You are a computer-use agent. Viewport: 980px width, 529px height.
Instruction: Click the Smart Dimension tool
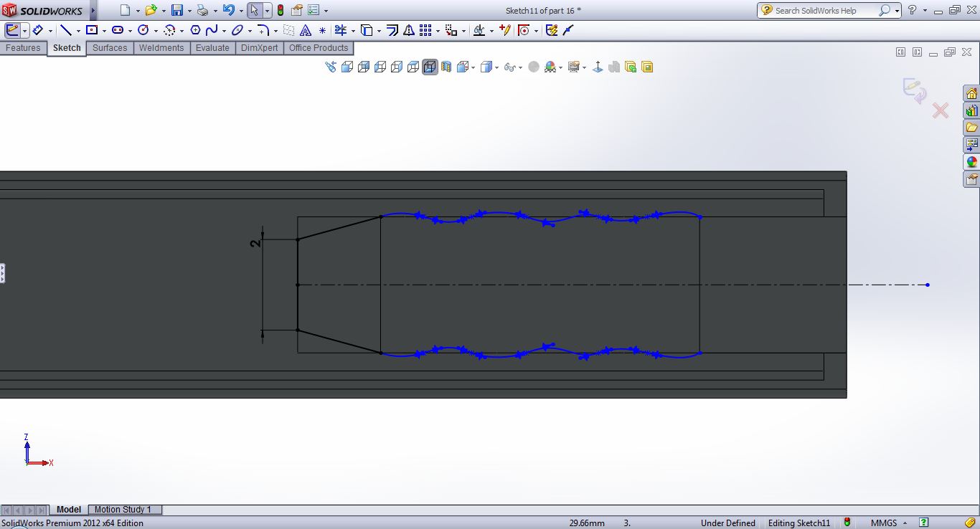pos(37,30)
